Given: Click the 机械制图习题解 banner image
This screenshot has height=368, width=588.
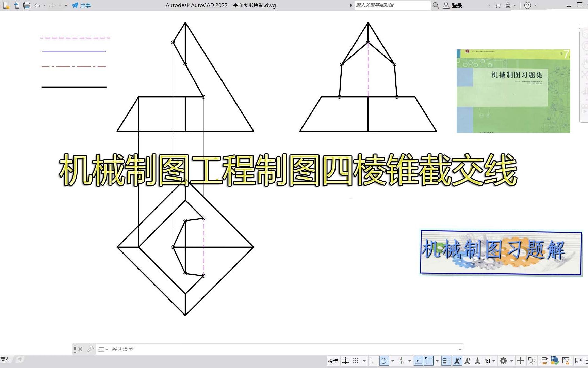Looking at the screenshot, I should click(x=501, y=252).
